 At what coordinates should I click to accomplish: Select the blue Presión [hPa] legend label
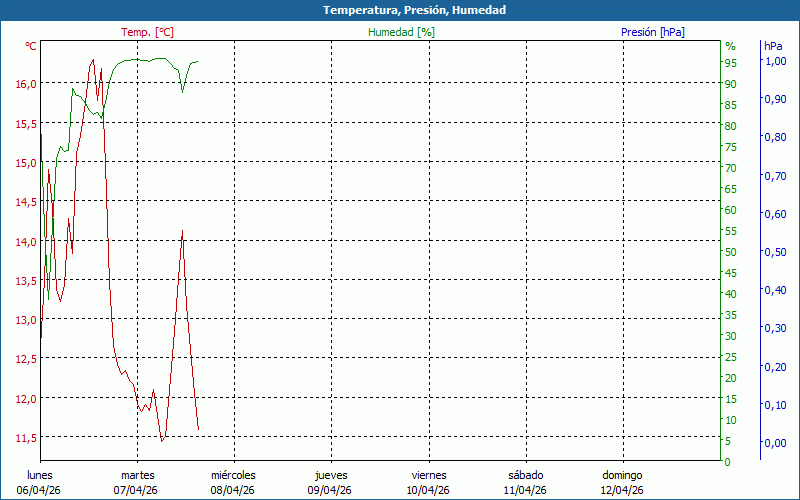(652, 32)
